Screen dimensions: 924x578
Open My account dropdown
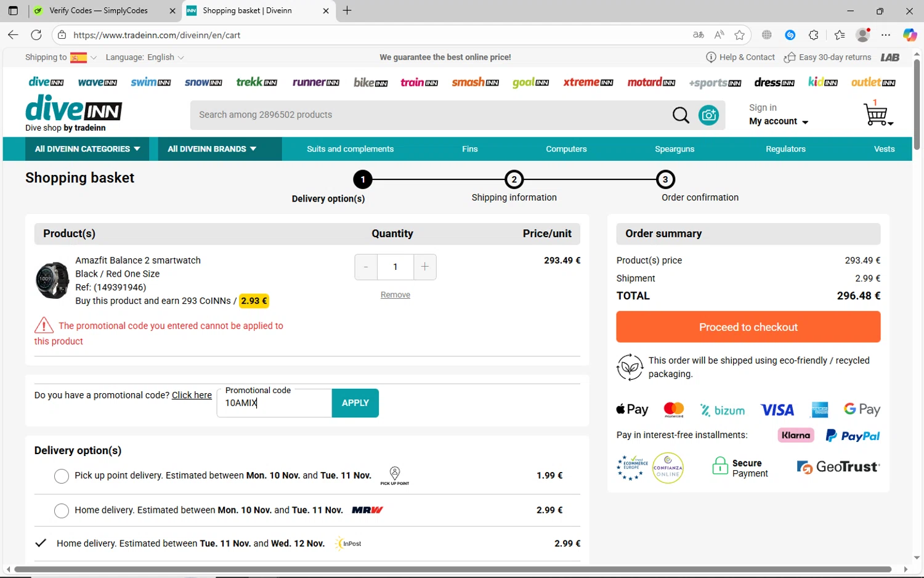[779, 121]
